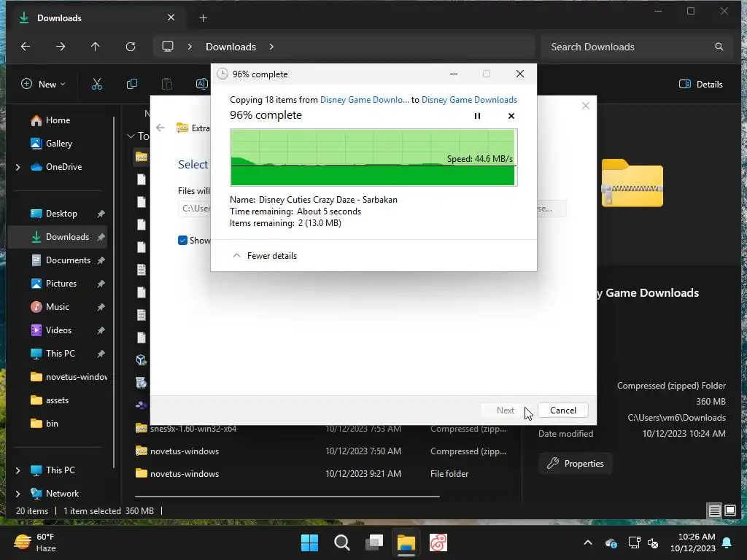Close the Downloads tab
Screen dimensions: 747x560
(171, 17)
